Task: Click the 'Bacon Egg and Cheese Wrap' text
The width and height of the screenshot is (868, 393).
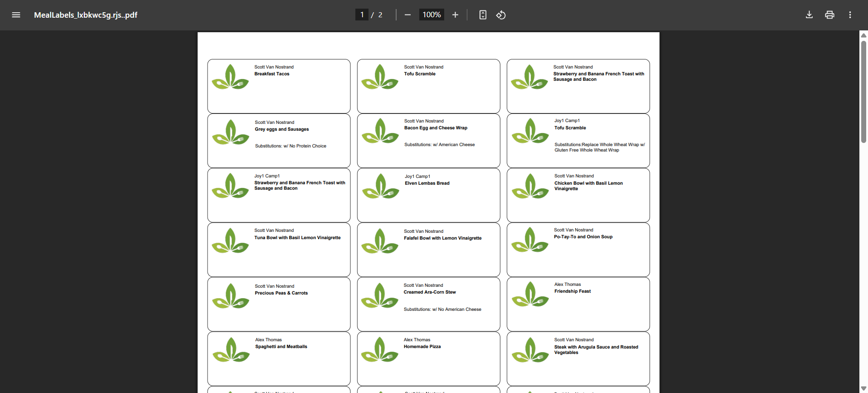Action: pos(436,128)
